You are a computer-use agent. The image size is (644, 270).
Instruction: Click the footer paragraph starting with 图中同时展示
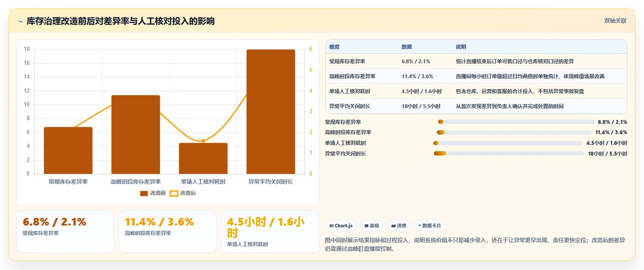click(x=475, y=245)
